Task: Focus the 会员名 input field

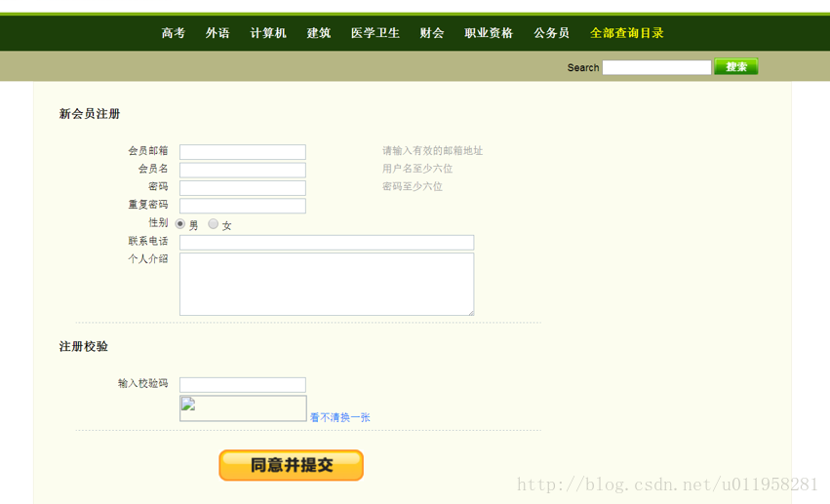Action: point(243,170)
